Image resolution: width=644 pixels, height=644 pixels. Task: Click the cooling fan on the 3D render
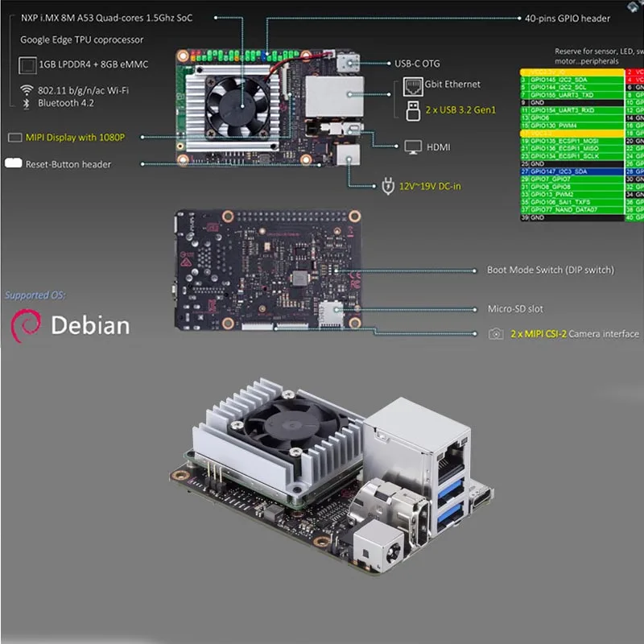point(291,424)
